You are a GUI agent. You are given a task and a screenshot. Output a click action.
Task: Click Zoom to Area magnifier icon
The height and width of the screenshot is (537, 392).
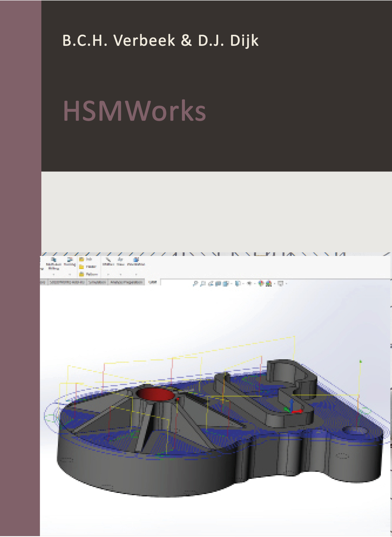(x=203, y=283)
